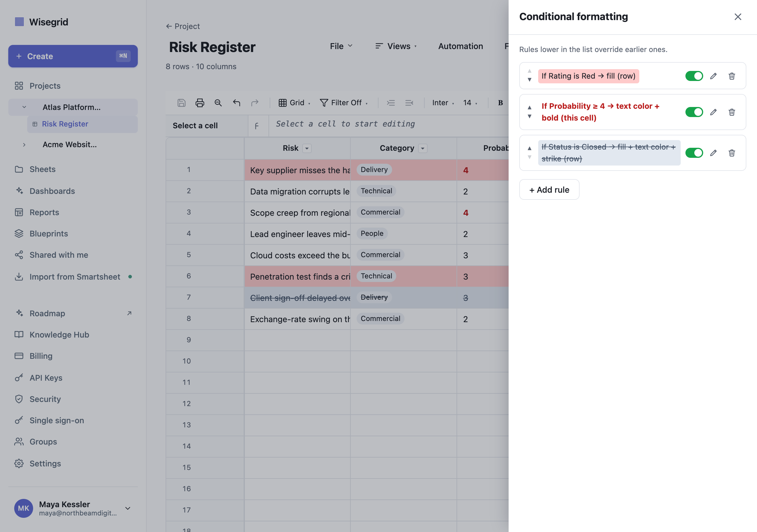
Task: Click the undo arrow icon
Action: (x=236, y=103)
